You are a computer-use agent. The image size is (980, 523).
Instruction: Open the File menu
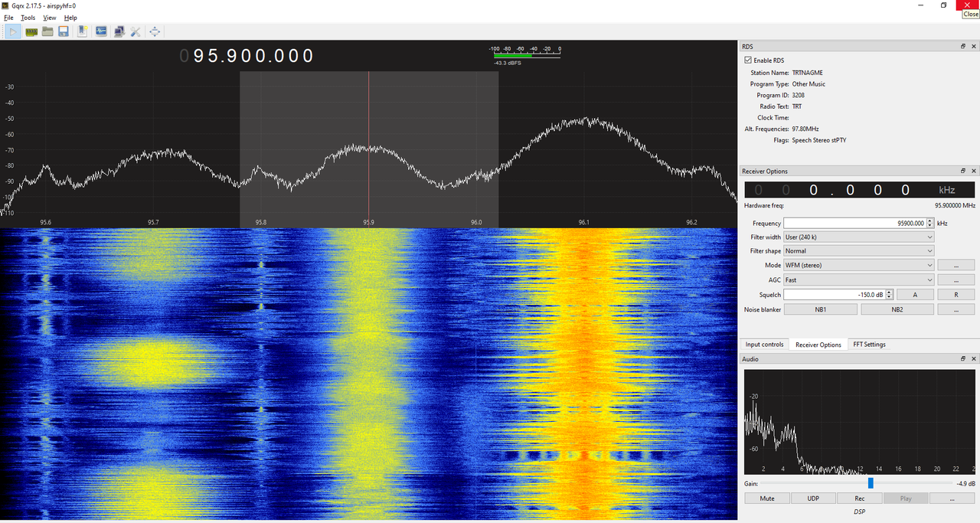click(8, 18)
